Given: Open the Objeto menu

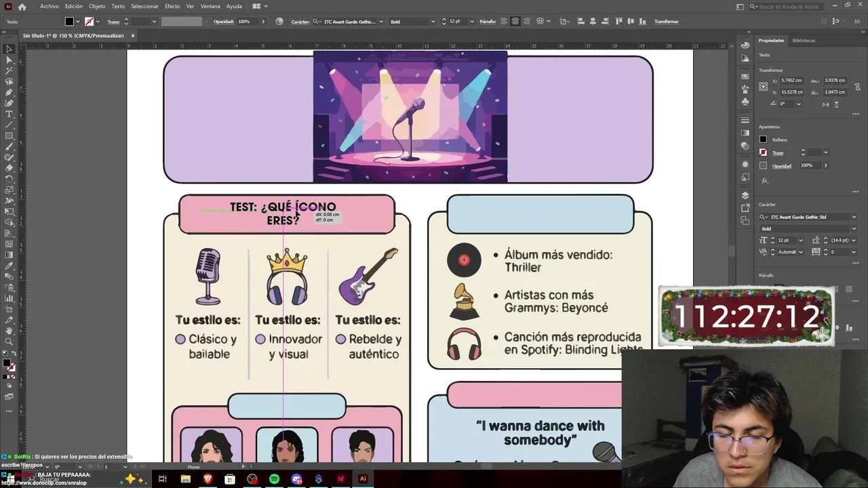Looking at the screenshot, I should pyautogui.click(x=97, y=6).
